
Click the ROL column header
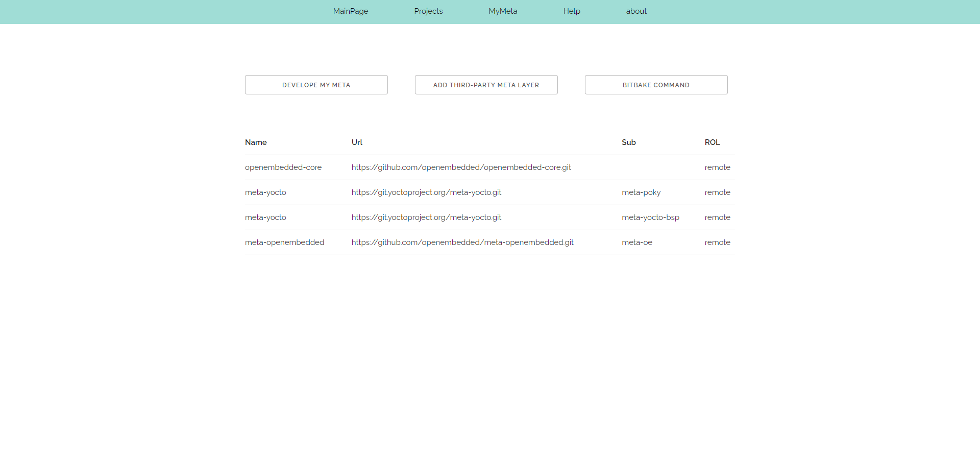(712, 142)
